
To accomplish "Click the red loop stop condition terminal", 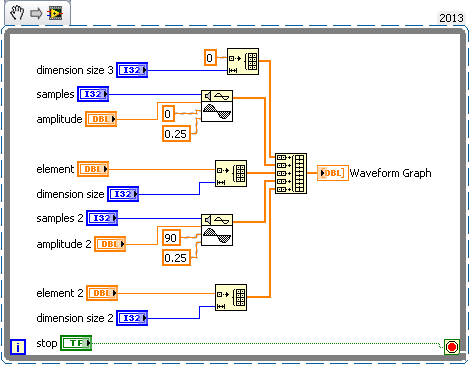I will (452, 347).
